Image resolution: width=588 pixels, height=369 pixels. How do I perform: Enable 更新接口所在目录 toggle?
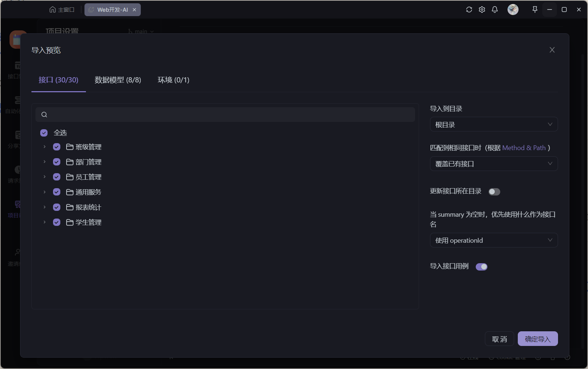coord(494,191)
